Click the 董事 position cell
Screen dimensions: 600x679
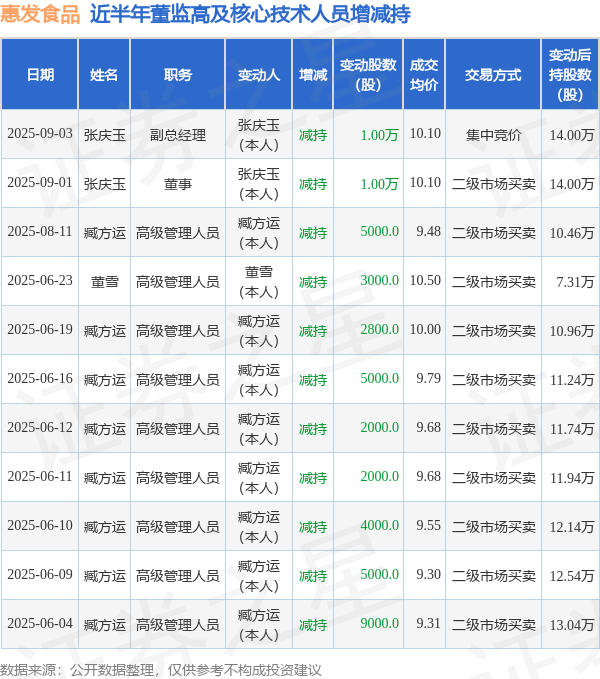coord(177,184)
